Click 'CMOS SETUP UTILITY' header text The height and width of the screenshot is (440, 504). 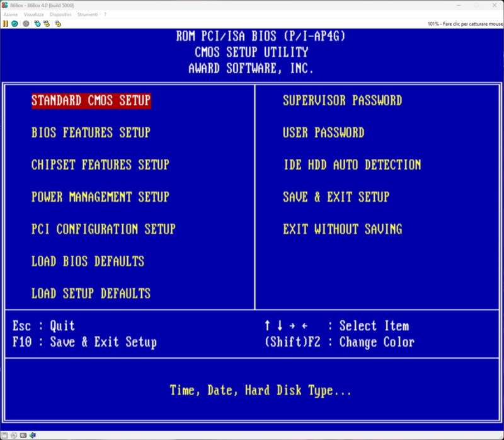tap(251, 52)
